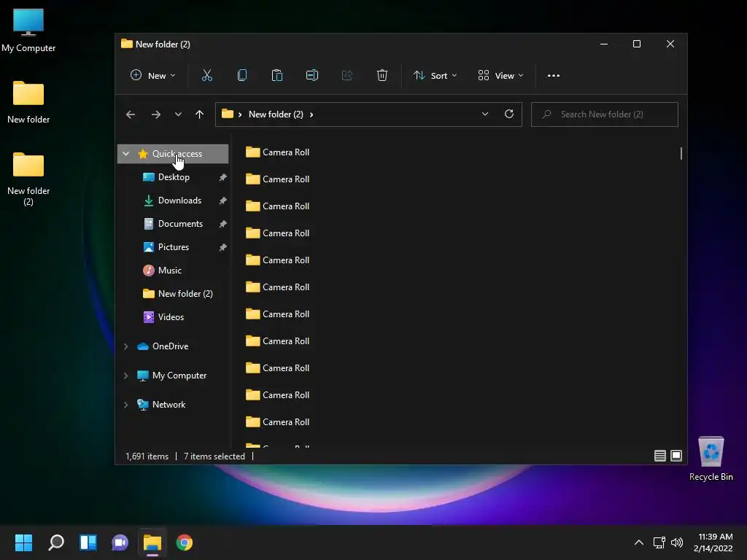
Task: Show hidden system tray icons
Action: pos(639,542)
